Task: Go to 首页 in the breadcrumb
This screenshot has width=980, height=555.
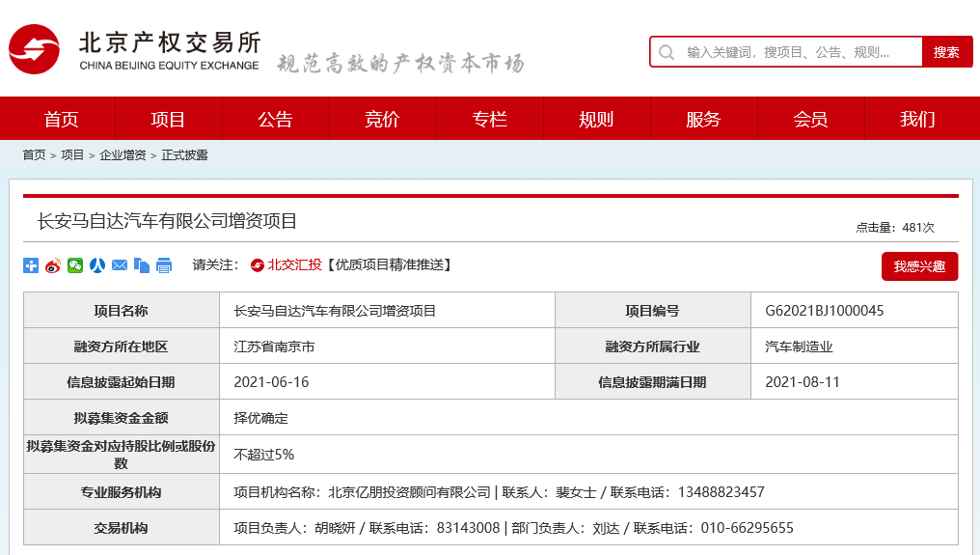Action: tap(34, 155)
